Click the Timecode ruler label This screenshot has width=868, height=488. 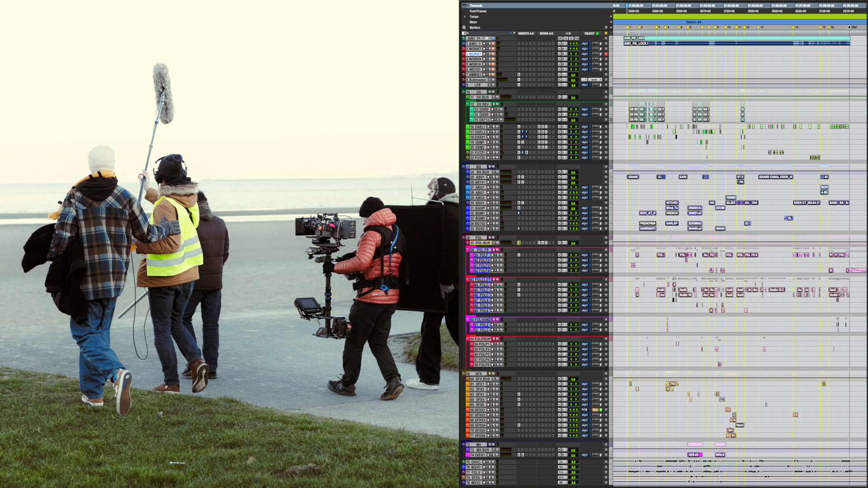pyautogui.click(x=476, y=6)
